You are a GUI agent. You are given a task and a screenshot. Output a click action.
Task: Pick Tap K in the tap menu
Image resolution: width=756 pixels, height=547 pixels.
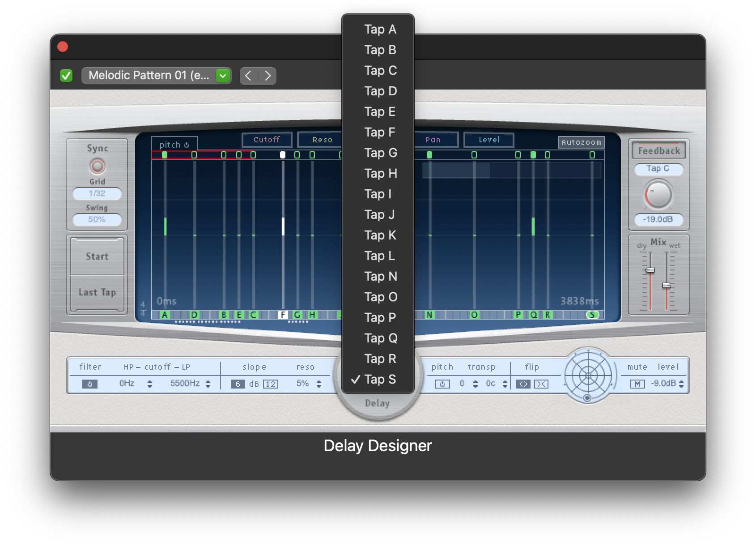click(x=378, y=235)
